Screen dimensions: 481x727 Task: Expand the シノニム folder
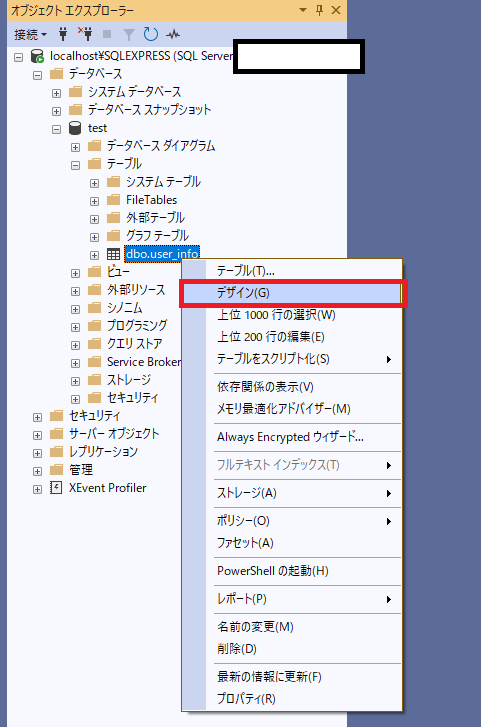[76, 309]
